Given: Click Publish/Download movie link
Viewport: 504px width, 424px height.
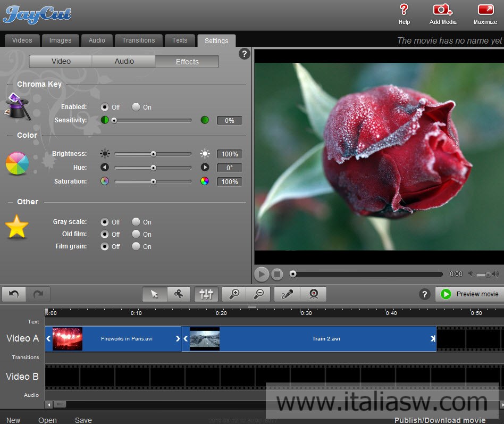Looking at the screenshot, I should pos(440,420).
